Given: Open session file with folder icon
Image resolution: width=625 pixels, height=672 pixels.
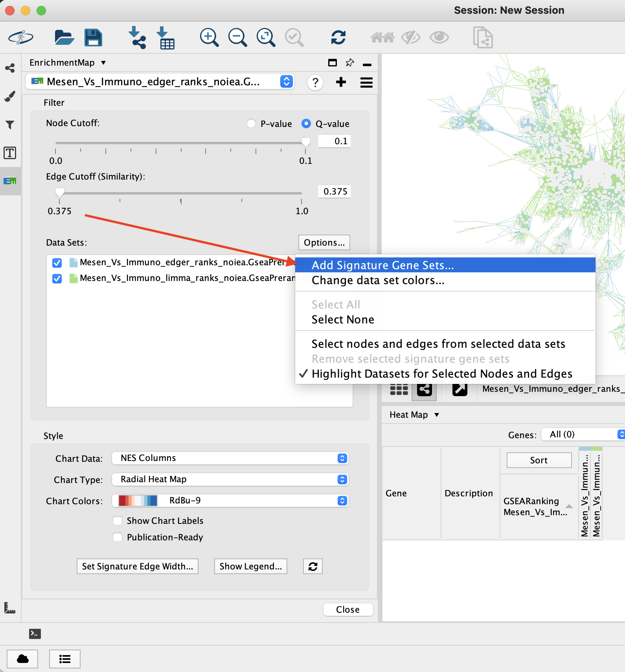Looking at the screenshot, I should pos(64,38).
